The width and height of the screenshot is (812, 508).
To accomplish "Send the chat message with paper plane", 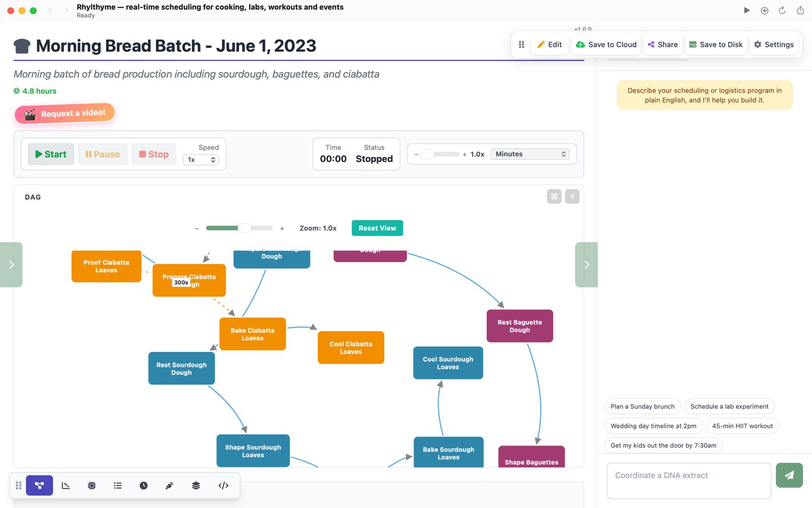I will click(x=789, y=475).
